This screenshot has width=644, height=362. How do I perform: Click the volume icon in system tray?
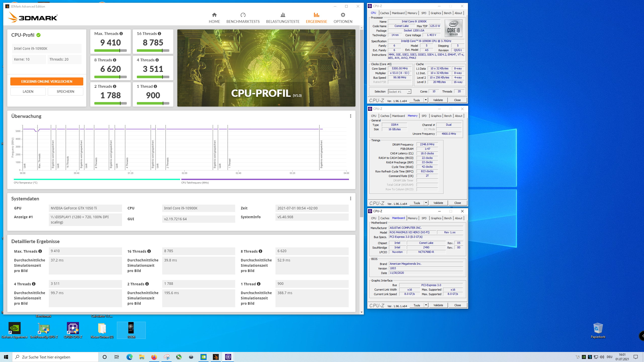pyautogui.click(x=602, y=357)
